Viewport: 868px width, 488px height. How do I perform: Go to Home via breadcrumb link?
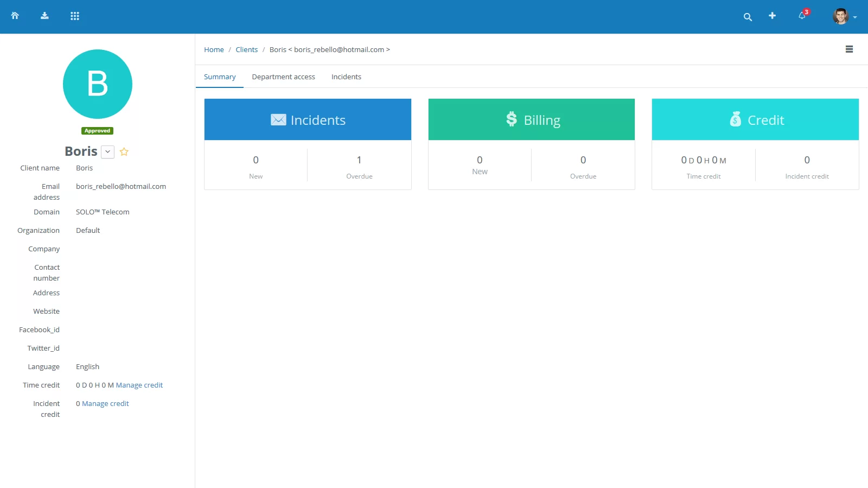(214, 50)
